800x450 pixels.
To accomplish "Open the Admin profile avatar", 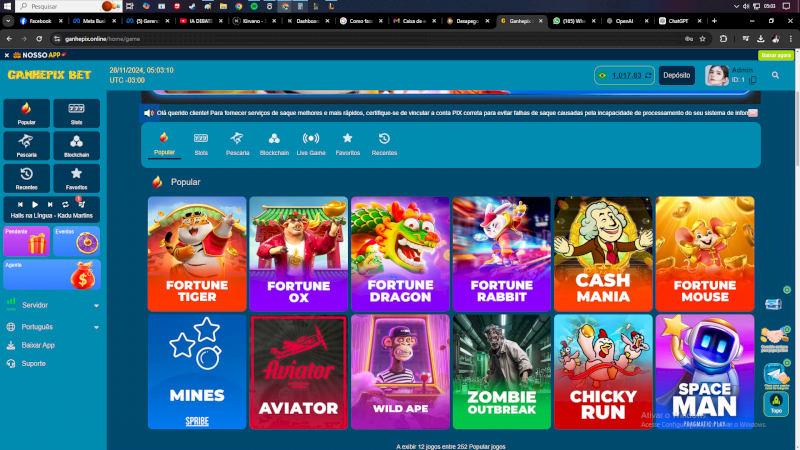I will [x=716, y=76].
